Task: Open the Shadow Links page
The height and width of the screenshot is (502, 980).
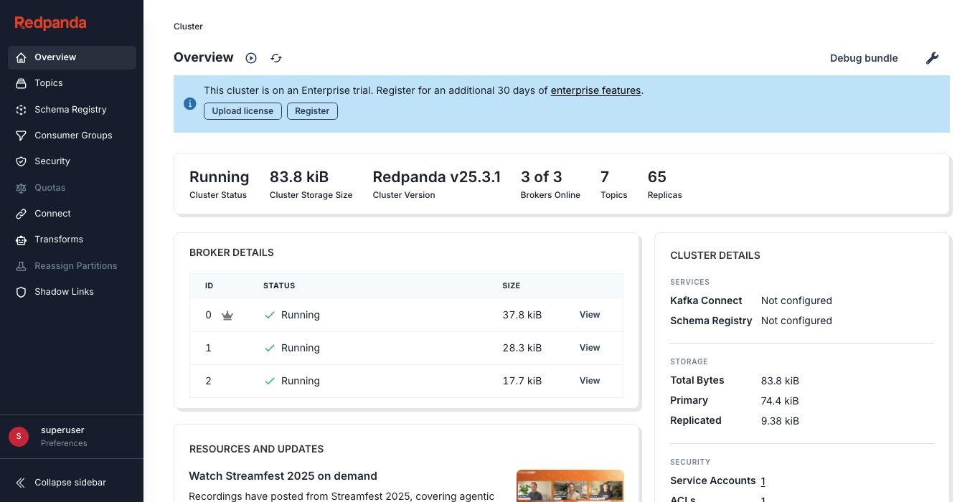Action: [64, 292]
